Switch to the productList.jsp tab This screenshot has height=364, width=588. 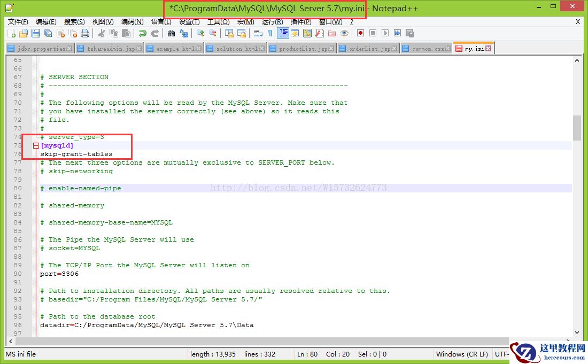point(303,49)
